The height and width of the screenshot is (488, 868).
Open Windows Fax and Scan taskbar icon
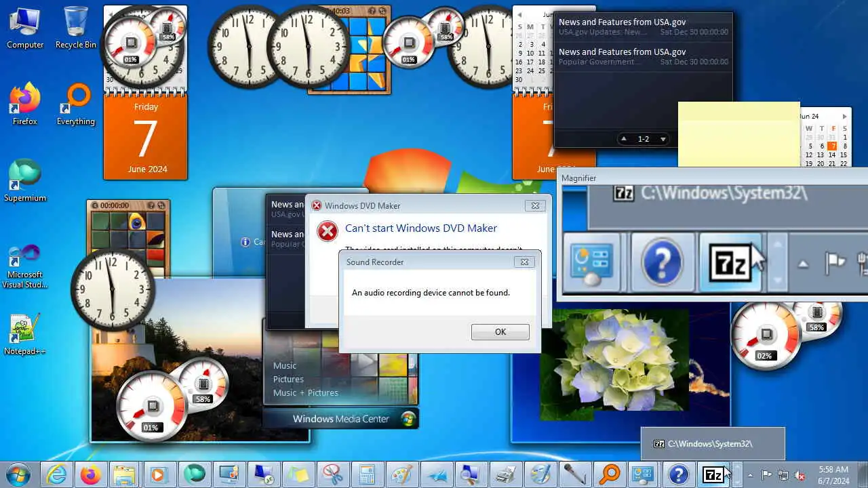505,474
